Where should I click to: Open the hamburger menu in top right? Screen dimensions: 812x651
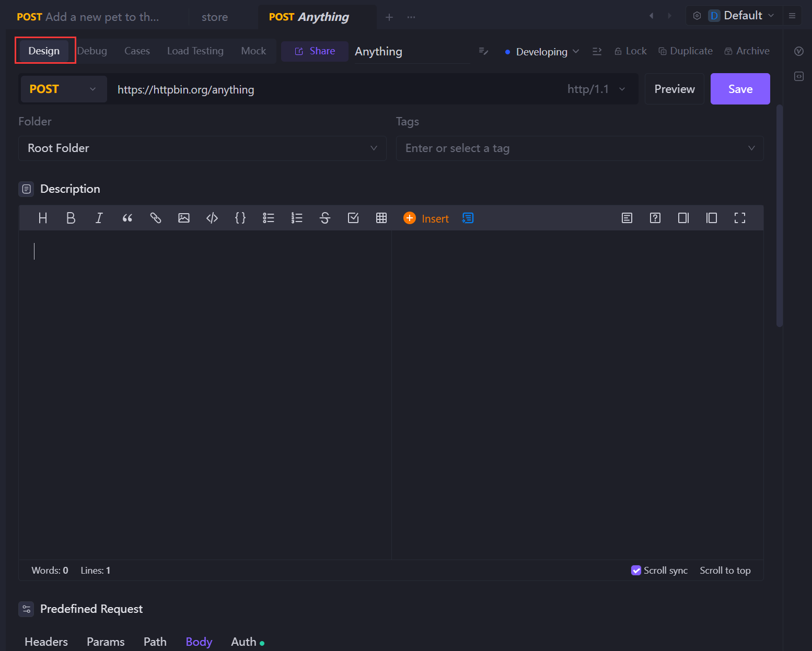[792, 16]
